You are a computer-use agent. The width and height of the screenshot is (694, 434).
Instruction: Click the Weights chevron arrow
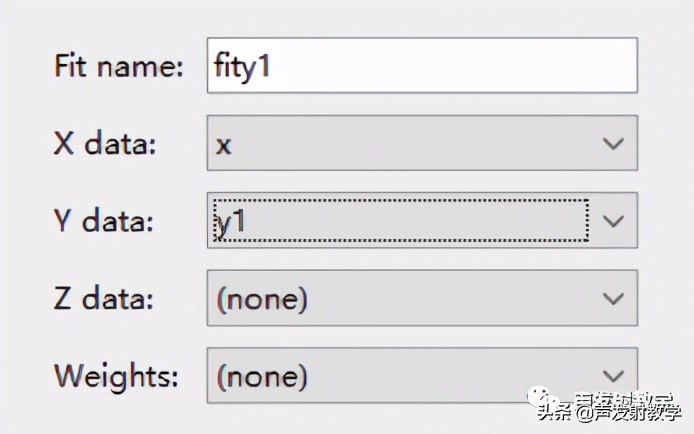click(613, 375)
